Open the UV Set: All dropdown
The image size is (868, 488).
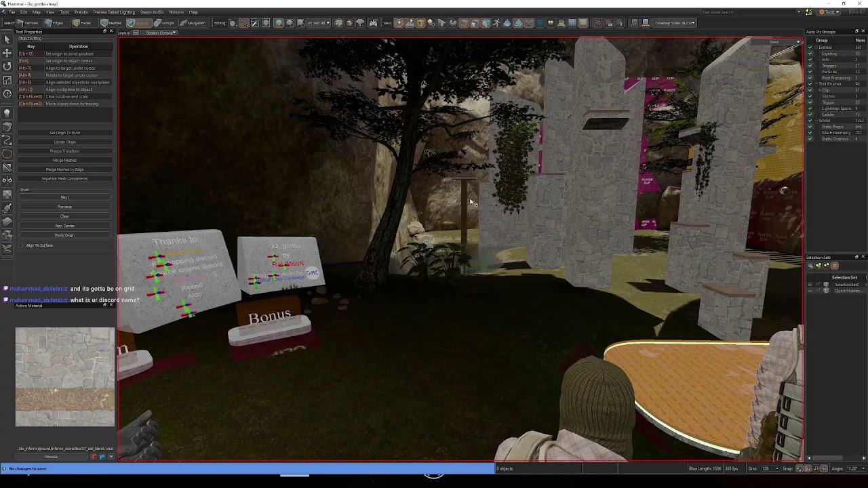click(319, 23)
